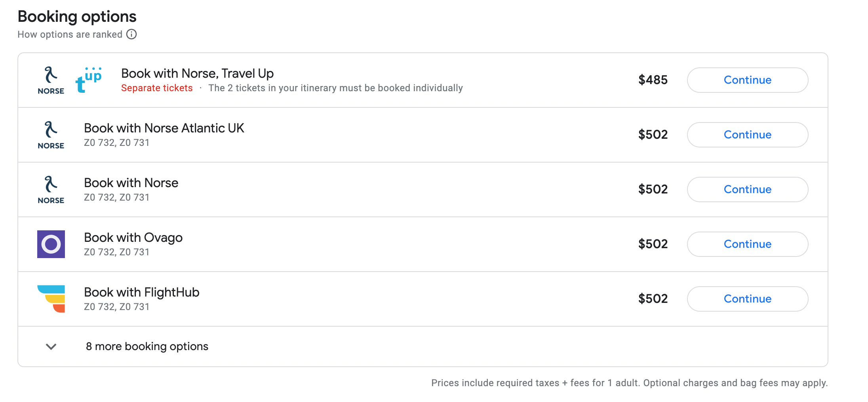Select the Book with Norse, Travel Up title

197,73
